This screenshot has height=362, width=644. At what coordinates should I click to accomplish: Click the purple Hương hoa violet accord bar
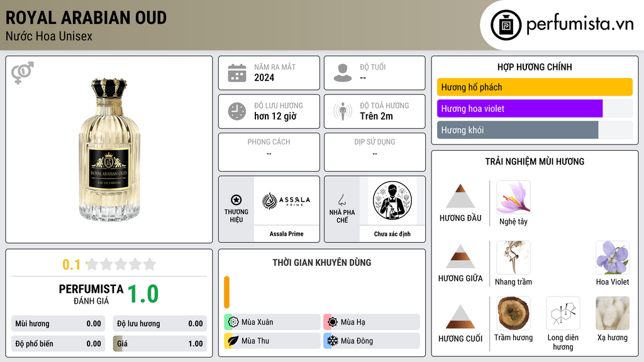519,108
